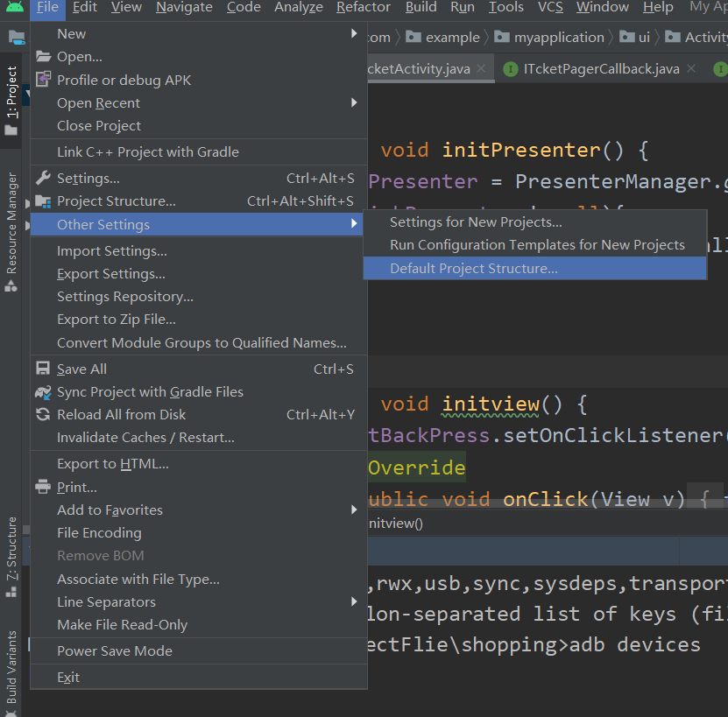Click the adb devices terminal command

[634, 644]
